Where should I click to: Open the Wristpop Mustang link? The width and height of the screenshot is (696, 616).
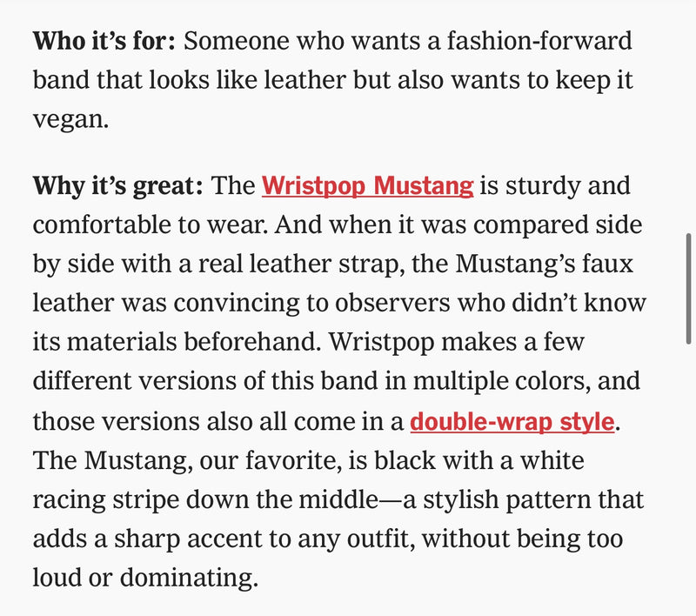click(367, 185)
